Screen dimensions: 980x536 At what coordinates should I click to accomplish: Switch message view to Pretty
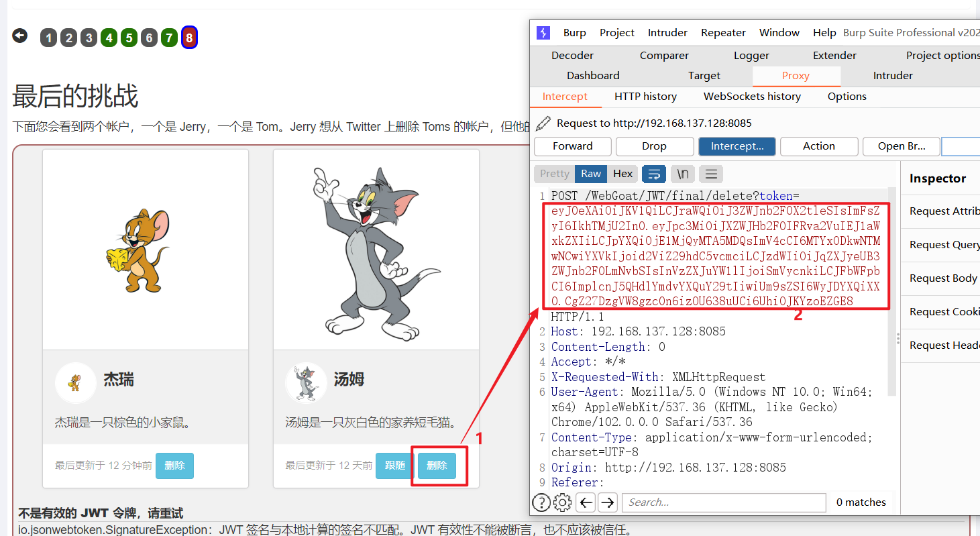click(555, 174)
